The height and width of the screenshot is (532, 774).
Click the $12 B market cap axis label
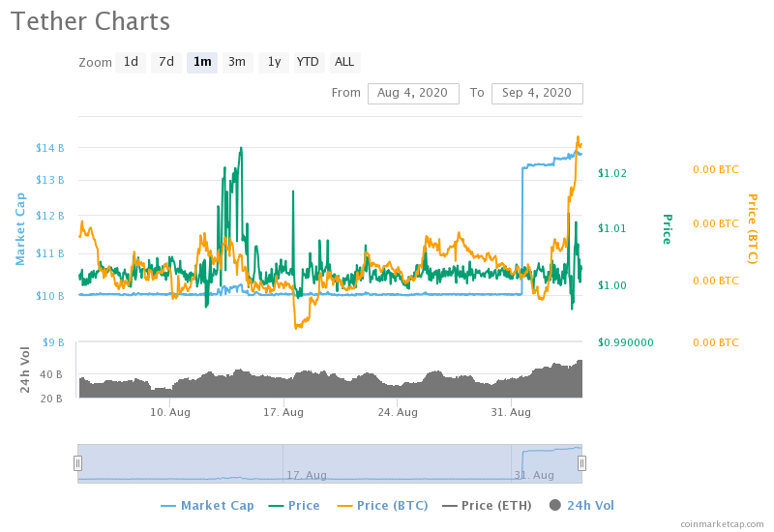tap(50, 216)
